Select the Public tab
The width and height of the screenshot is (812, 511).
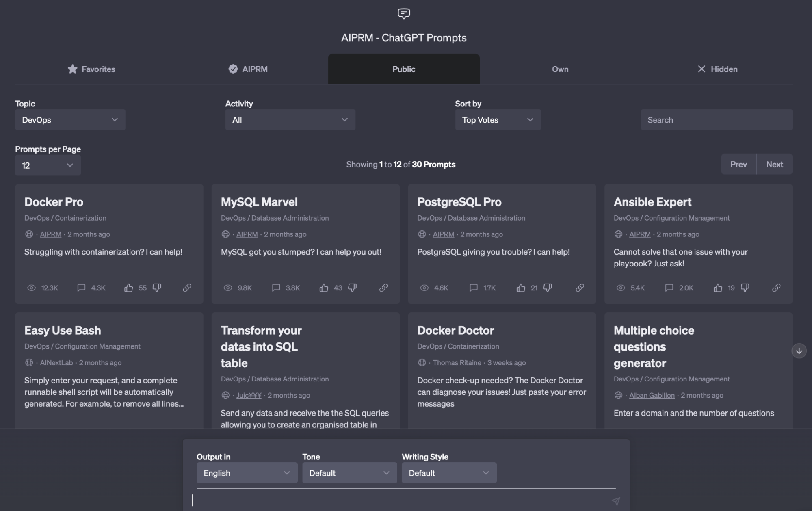[x=404, y=69]
